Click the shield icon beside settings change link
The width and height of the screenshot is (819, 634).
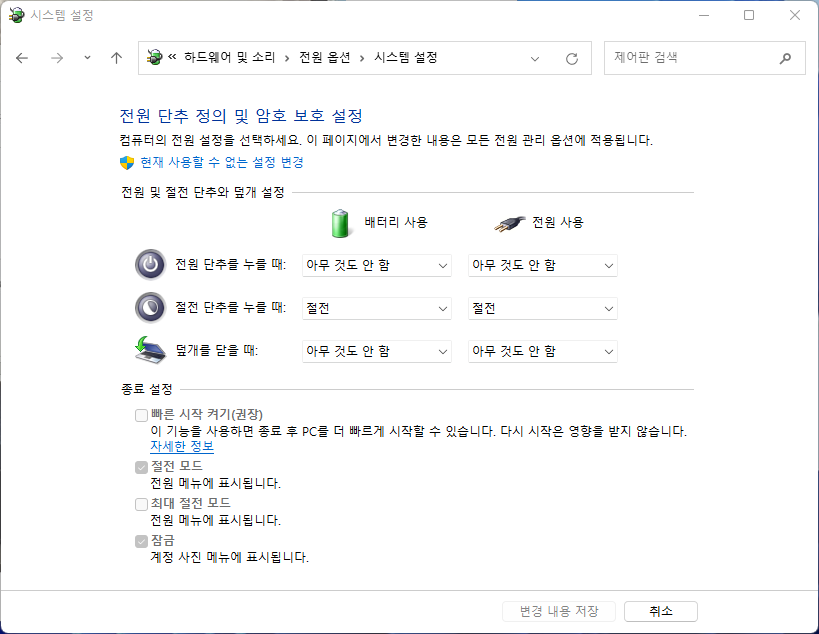point(127,163)
